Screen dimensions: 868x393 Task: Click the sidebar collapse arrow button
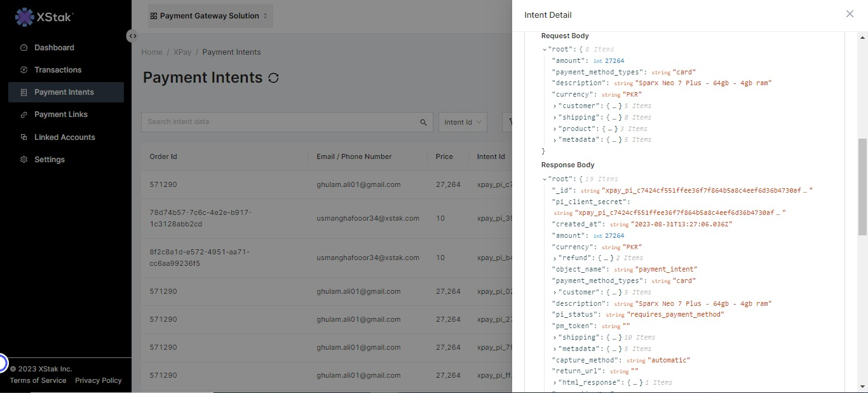click(132, 36)
